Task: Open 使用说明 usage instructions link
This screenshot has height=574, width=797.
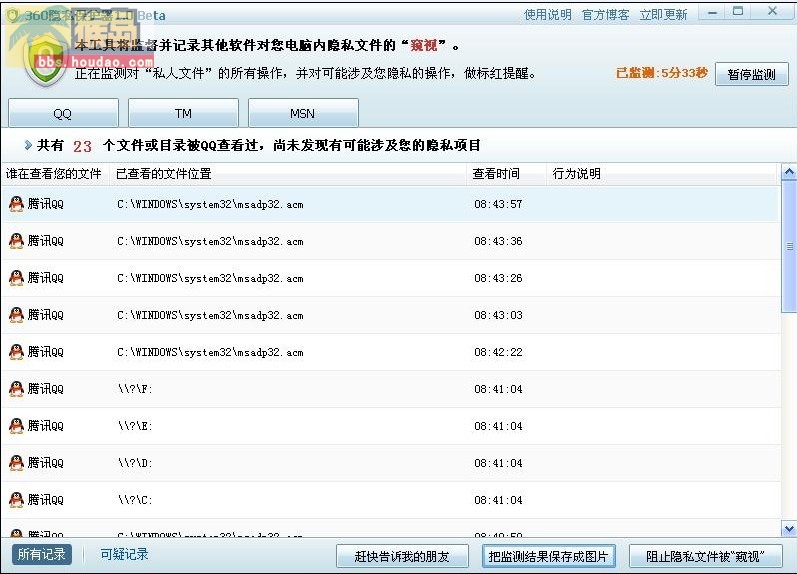Action: pyautogui.click(x=547, y=15)
